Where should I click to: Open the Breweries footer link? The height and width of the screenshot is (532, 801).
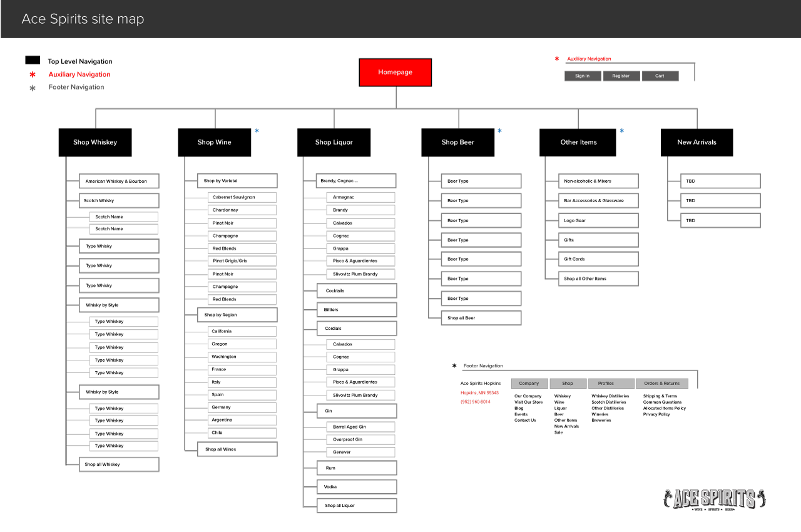click(x=601, y=421)
